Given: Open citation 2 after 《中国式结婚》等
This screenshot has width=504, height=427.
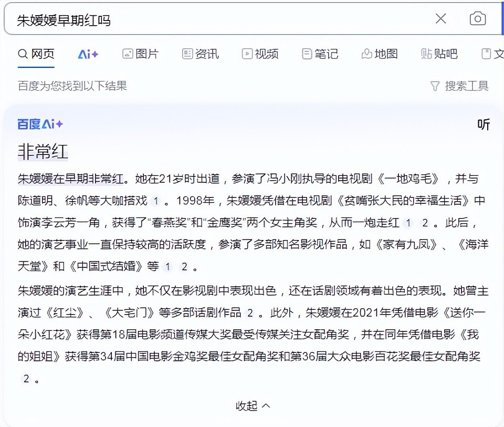Looking at the screenshot, I should pyautogui.click(x=184, y=267).
